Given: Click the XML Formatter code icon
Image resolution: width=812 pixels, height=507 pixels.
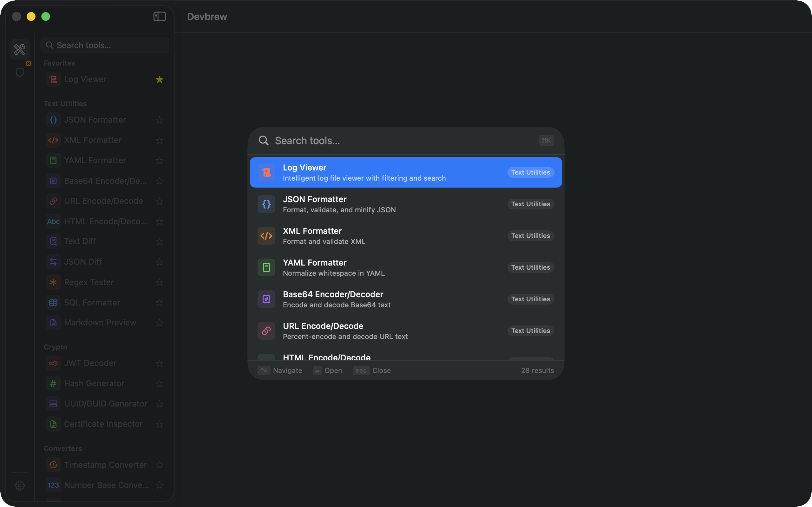Looking at the screenshot, I should pos(53,140).
